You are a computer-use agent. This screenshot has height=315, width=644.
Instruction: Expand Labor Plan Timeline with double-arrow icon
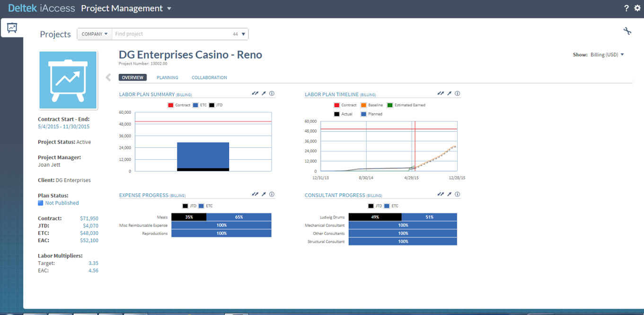coord(441,94)
